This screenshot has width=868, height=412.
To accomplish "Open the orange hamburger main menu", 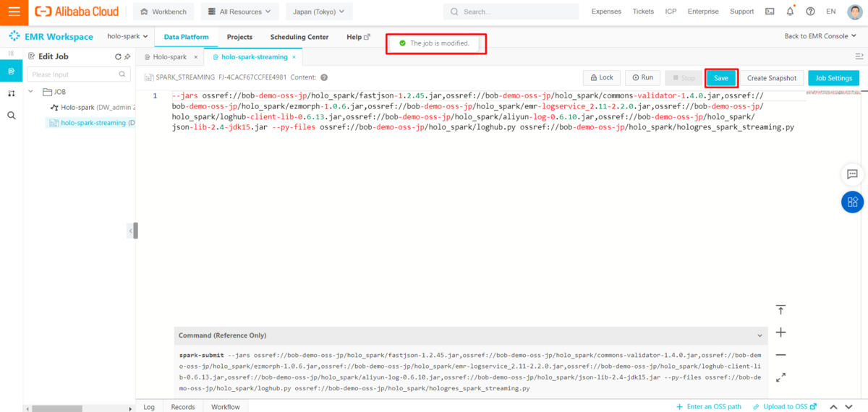I will pyautogui.click(x=14, y=12).
